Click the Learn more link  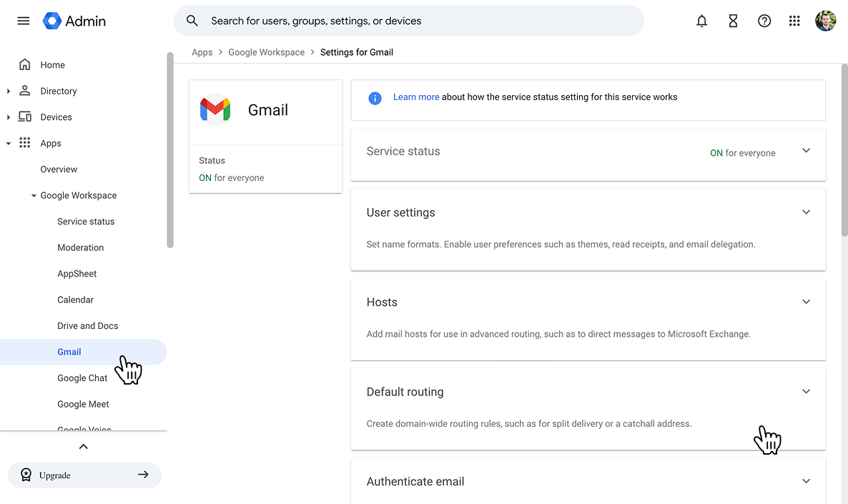416,97
